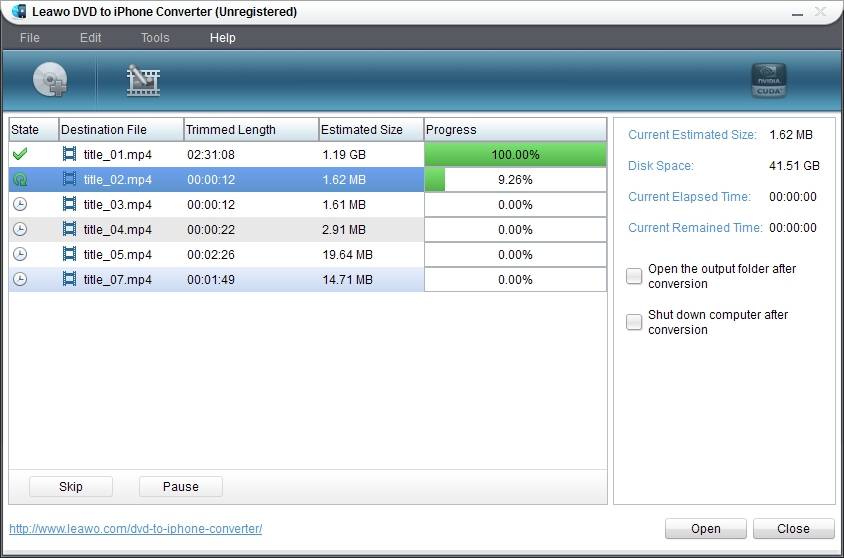Click the Estimated Size column header
The height and width of the screenshot is (558, 844).
click(x=371, y=130)
